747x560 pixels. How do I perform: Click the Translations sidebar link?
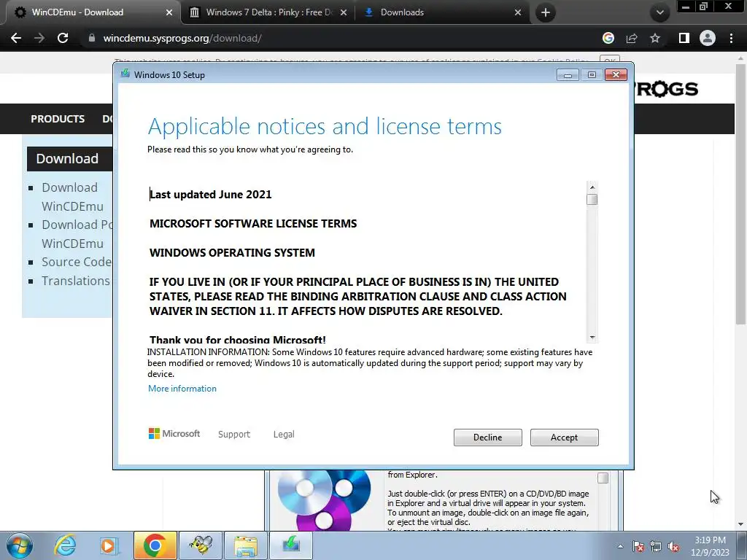click(x=76, y=281)
